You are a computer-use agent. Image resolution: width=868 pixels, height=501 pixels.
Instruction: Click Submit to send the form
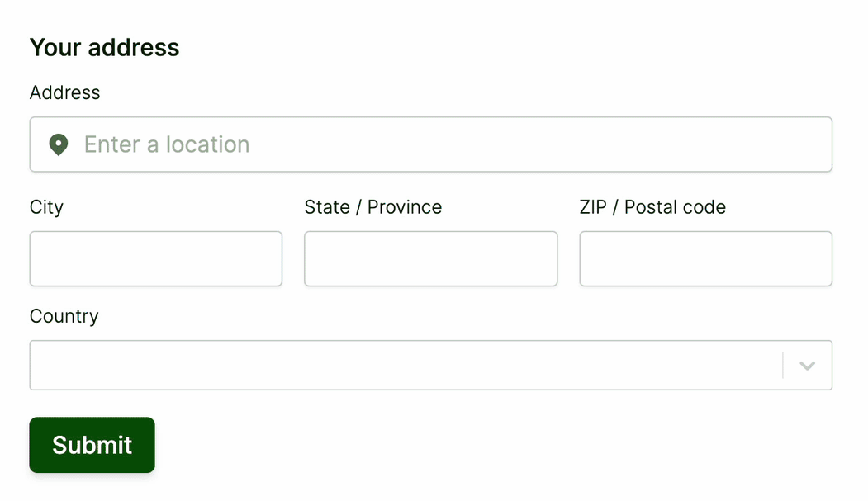pyautogui.click(x=92, y=445)
